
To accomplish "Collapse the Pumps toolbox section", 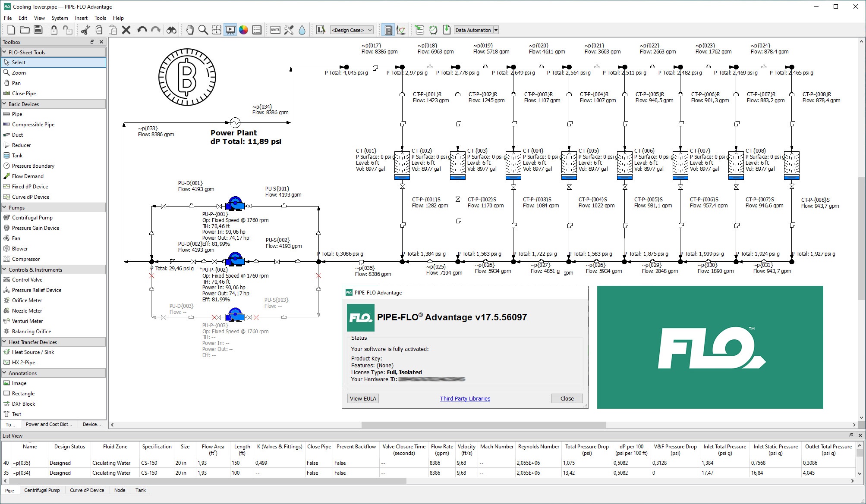I will point(4,207).
